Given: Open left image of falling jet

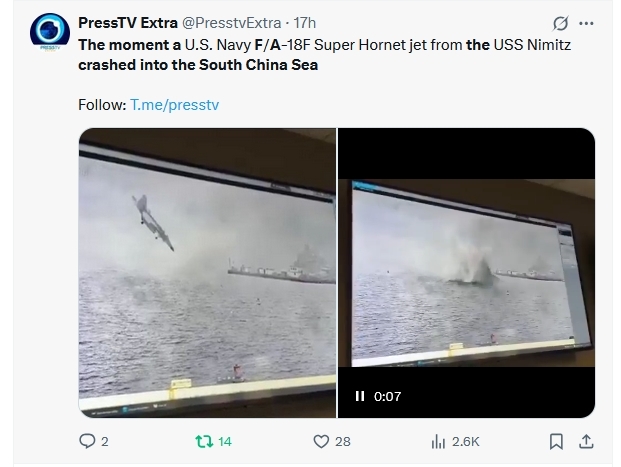Looking at the screenshot, I should point(207,273).
